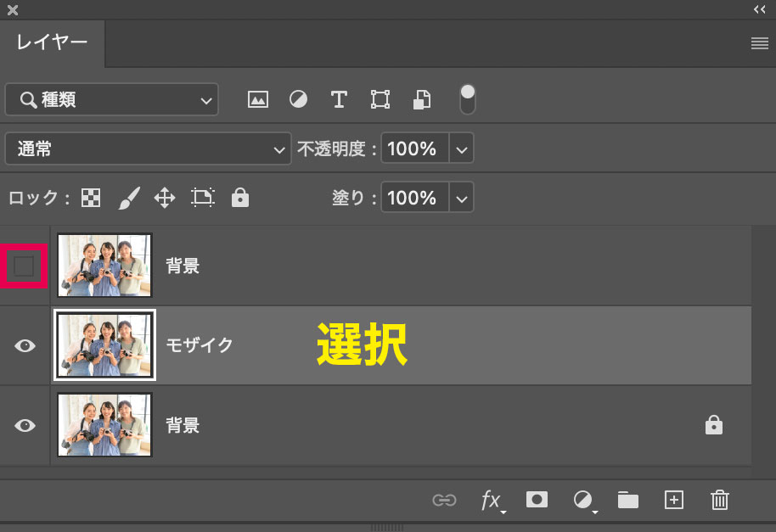The height and width of the screenshot is (532, 776).
Task: Click the 塗り 100% value field
Action: tap(414, 198)
